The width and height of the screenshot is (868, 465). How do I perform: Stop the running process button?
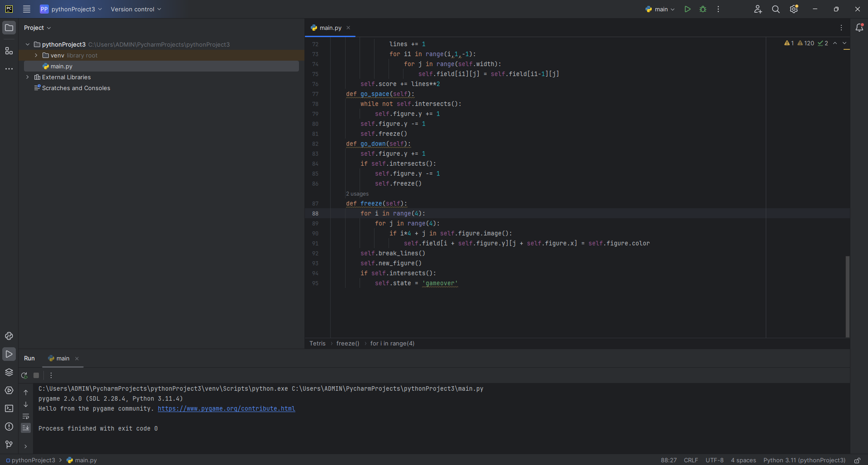[36, 375]
